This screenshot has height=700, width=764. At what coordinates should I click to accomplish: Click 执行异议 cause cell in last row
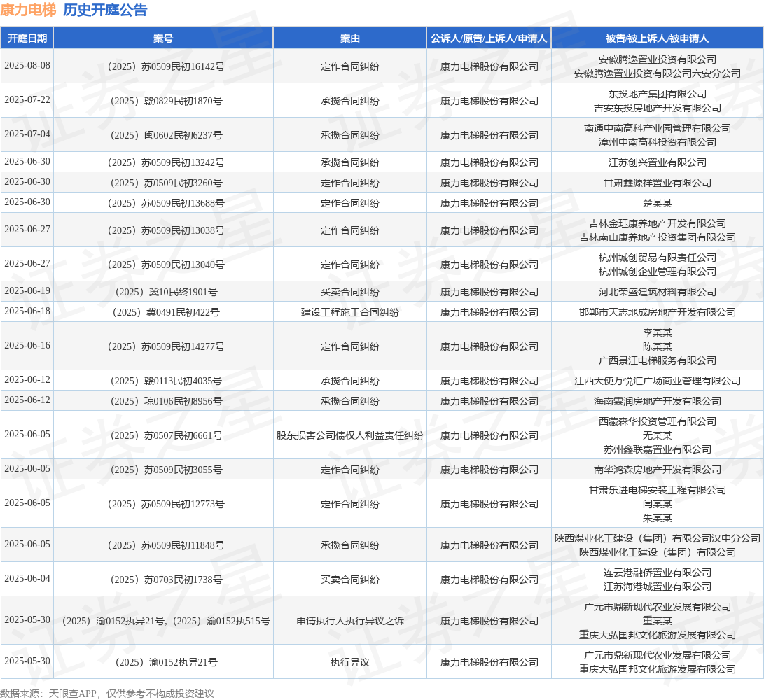pos(350,662)
